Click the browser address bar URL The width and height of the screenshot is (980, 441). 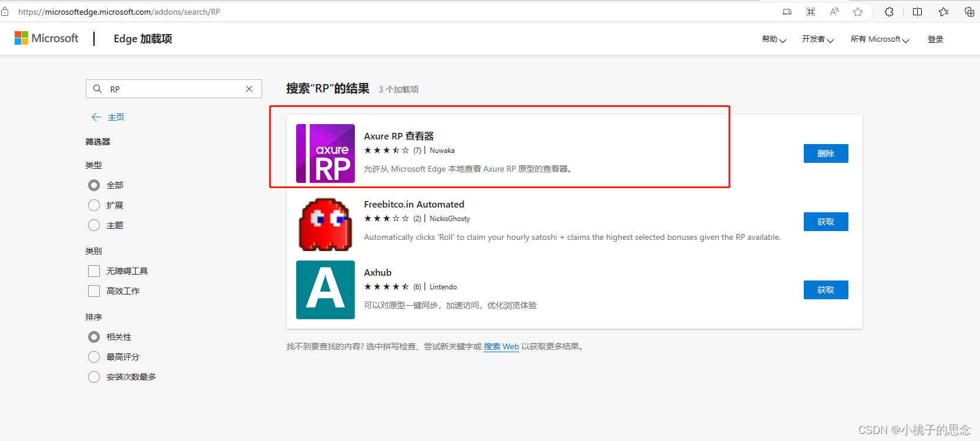[x=119, y=12]
